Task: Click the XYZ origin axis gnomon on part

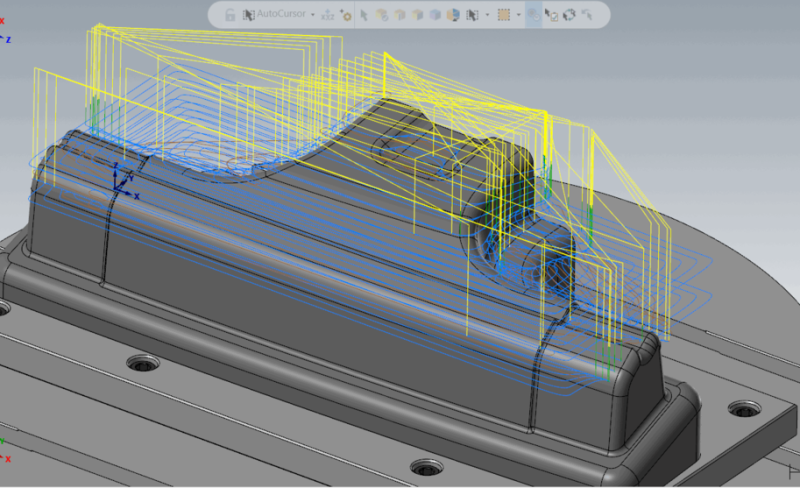Action: (x=124, y=181)
